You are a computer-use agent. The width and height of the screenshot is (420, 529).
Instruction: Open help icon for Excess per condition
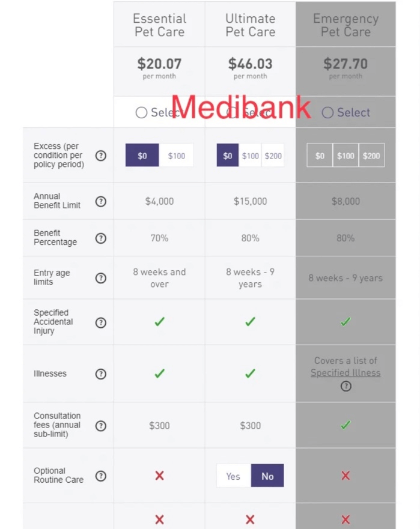point(100,156)
